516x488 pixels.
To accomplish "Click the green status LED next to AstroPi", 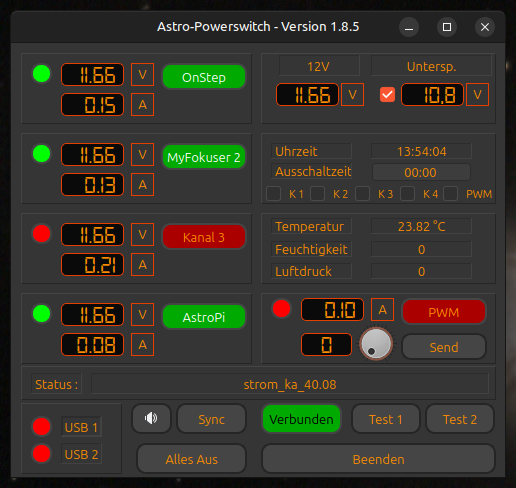I will coord(42,314).
